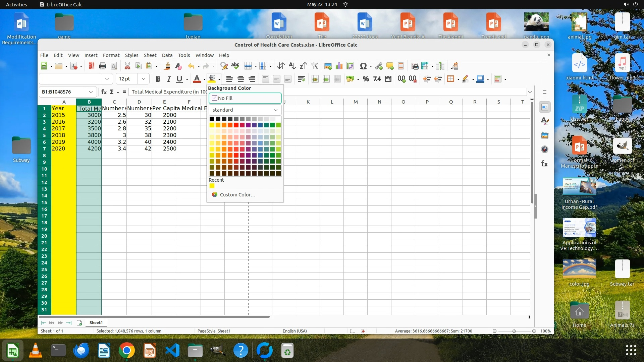The height and width of the screenshot is (362, 644).
Task: Click Custom Color… option
Action: pyautogui.click(x=237, y=195)
